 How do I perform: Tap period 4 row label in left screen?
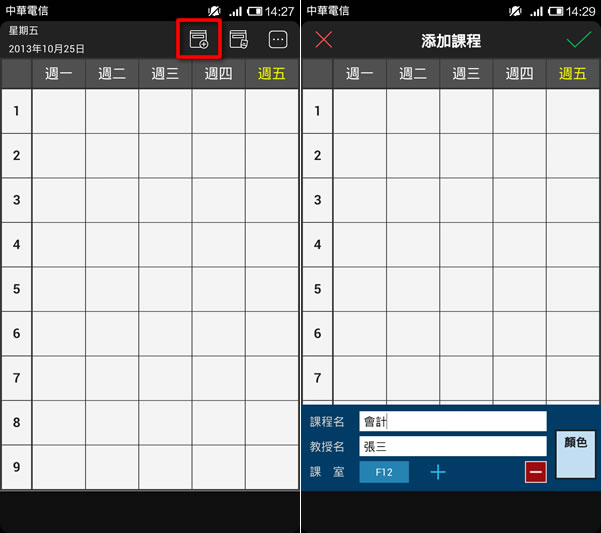(x=16, y=244)
